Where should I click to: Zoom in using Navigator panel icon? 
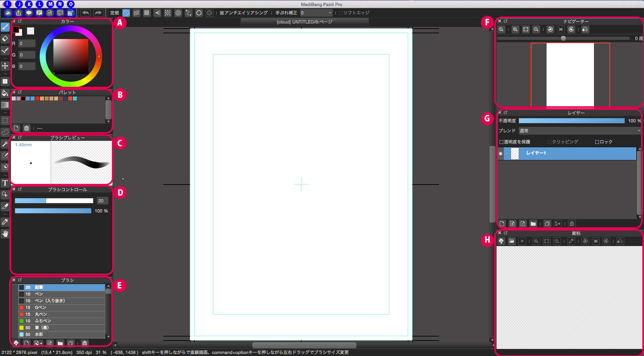(515, 30)
